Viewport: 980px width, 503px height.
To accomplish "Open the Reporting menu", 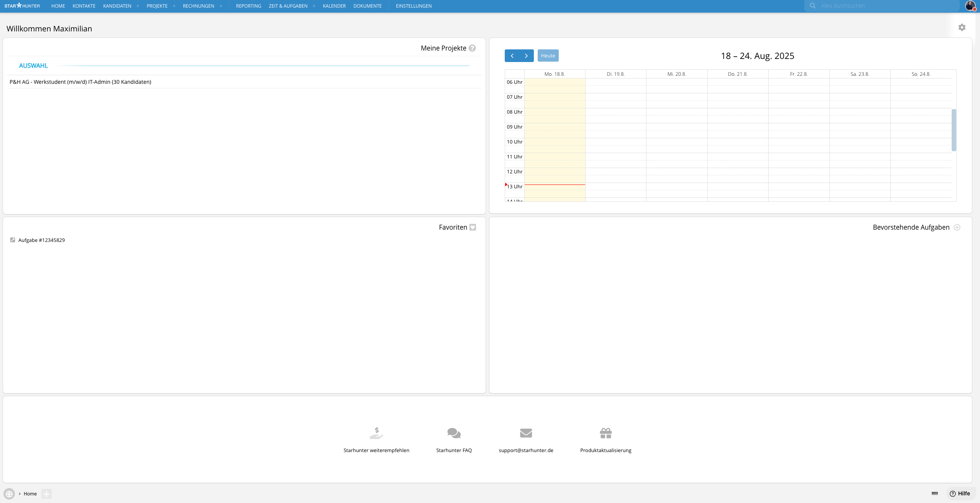I will click(x=248, y=6).
